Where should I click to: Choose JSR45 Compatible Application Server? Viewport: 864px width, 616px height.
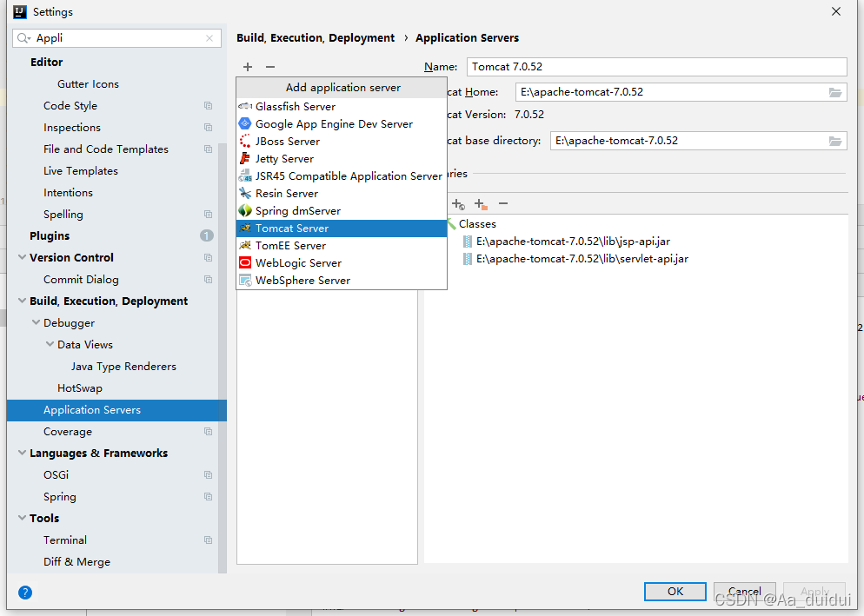342,176
